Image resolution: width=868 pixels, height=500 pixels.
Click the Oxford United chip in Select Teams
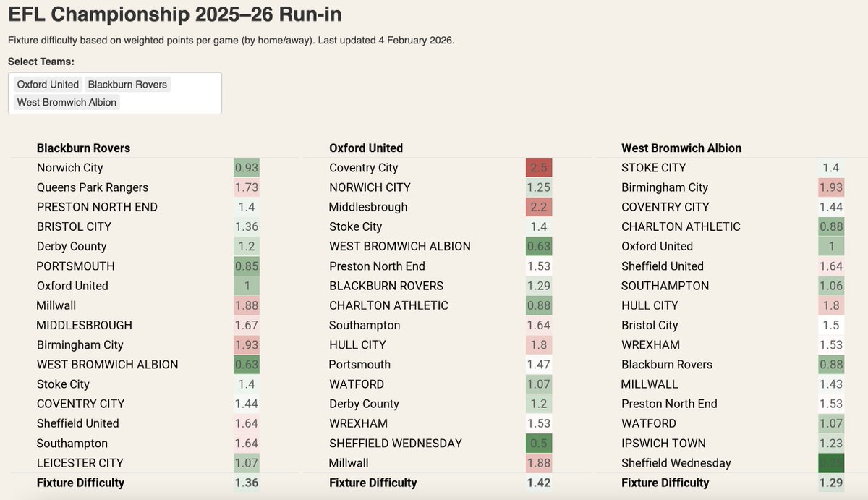pyautogui.click(x=48, y=84)
